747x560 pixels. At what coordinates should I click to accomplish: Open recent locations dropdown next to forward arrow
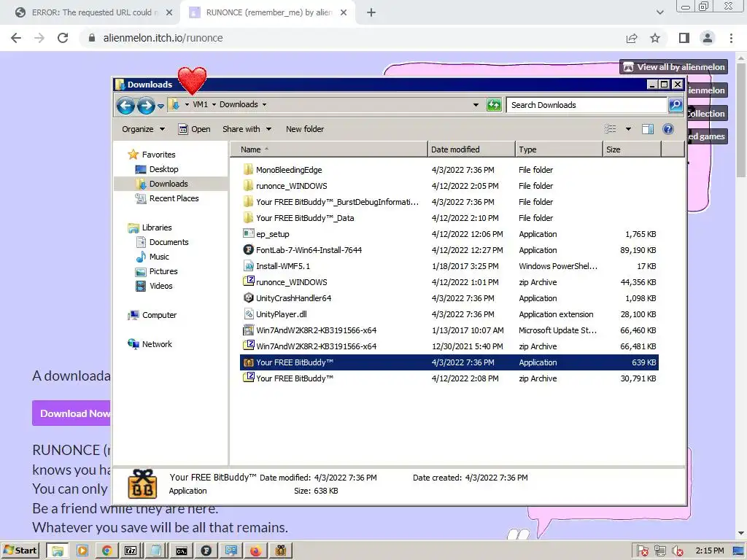(x=161, y=106)
